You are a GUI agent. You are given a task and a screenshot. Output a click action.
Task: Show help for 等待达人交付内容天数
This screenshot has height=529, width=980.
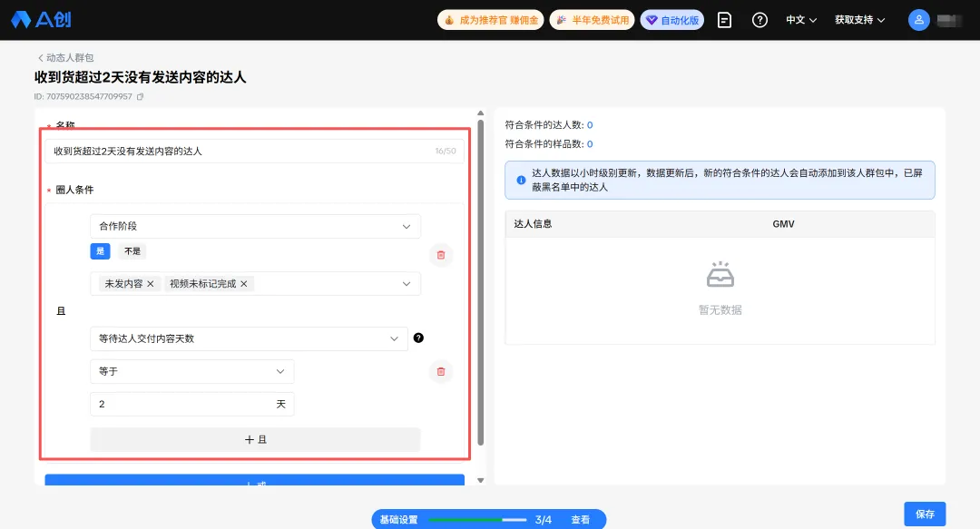418,338
